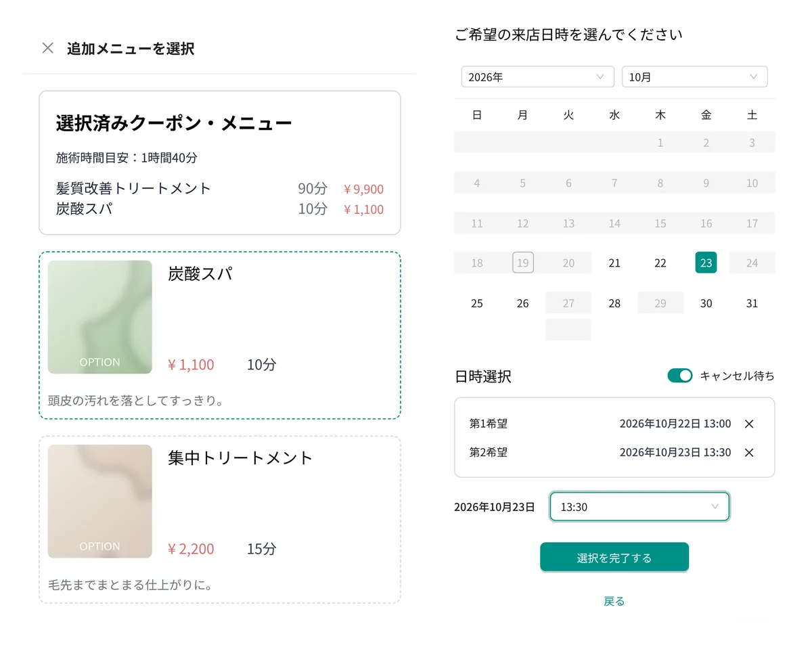Select the 炭酸スパ option card

pos(220,335)
